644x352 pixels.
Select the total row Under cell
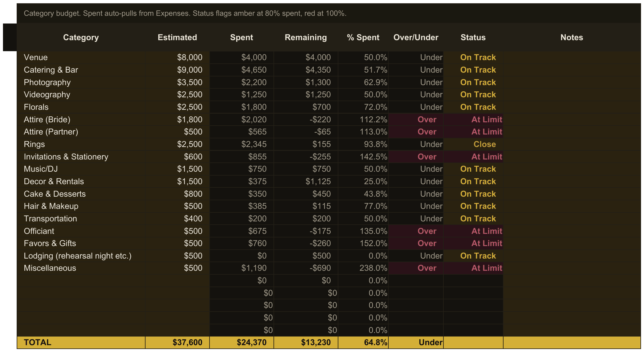click(x=416, y=342)
